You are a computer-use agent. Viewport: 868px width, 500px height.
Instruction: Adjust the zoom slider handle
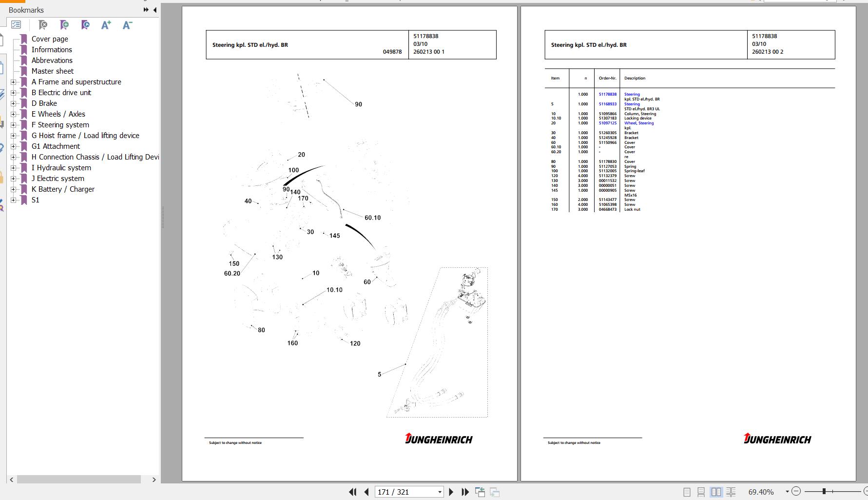824,491
